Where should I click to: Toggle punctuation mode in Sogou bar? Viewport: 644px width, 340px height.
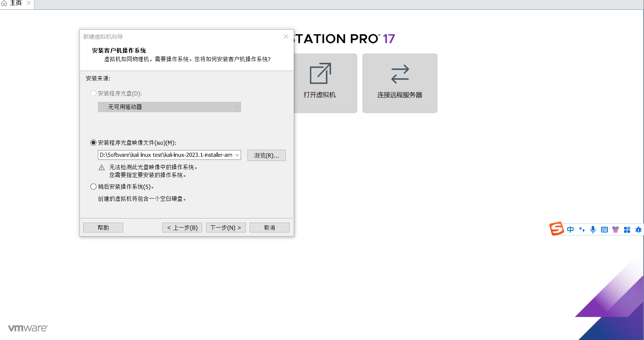pos(582,229)
